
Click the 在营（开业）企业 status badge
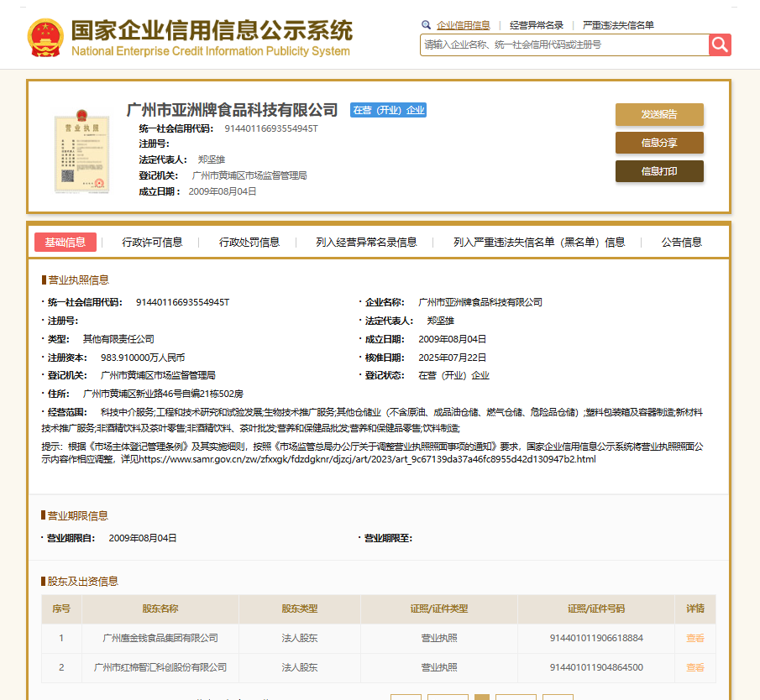(x=388, y=110)
